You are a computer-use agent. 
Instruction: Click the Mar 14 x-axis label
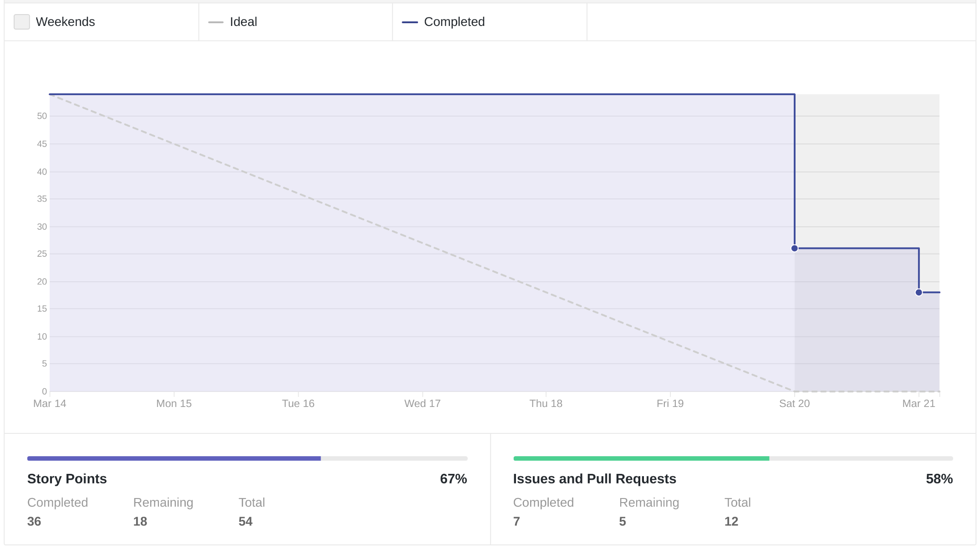[x=50, y=403]
